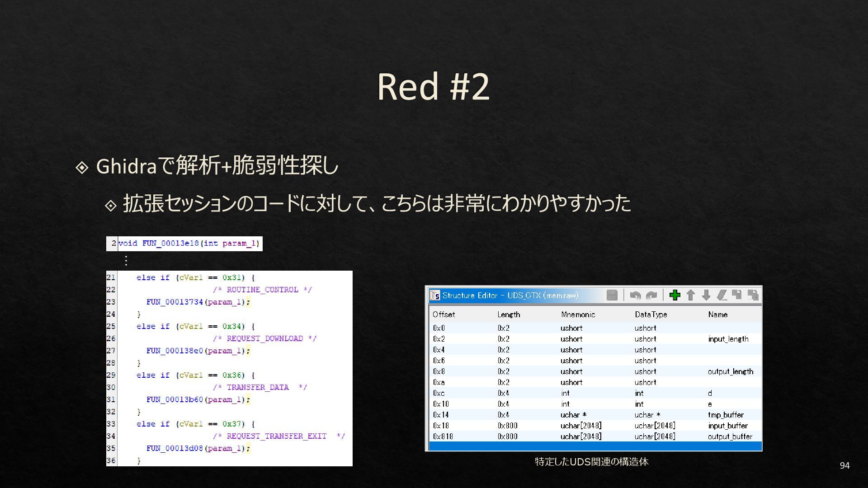Click the green plus insert-component icon
Viewport: 868px width, 488px height.
(x=675, y=295)
